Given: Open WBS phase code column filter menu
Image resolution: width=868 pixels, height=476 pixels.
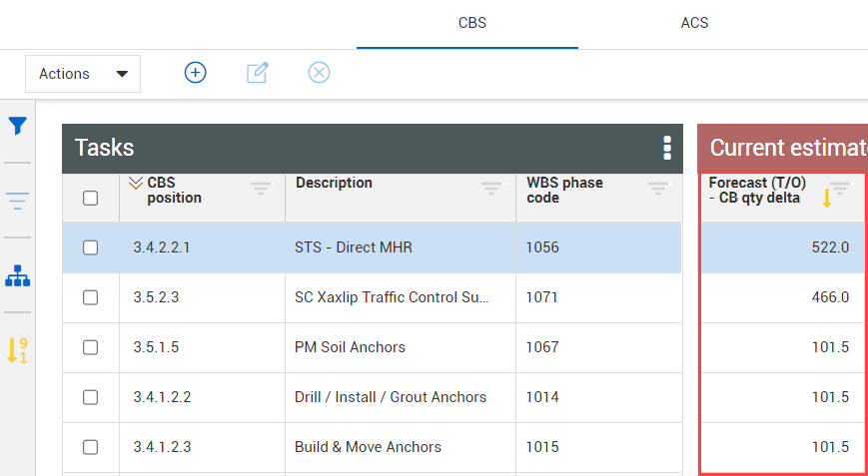Looking at the screenshot, I should pyautogui.click(x=658, y=188).
